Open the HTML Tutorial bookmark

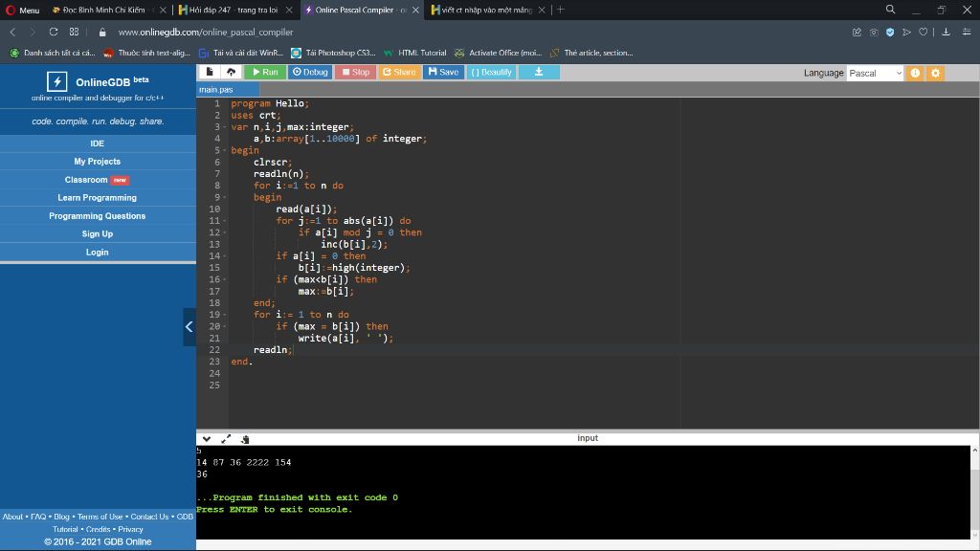pos(415,54)
